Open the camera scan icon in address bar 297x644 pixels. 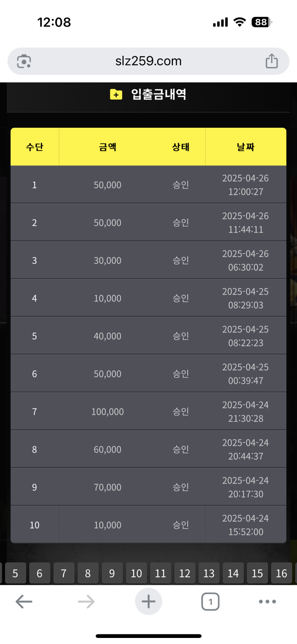24,61
